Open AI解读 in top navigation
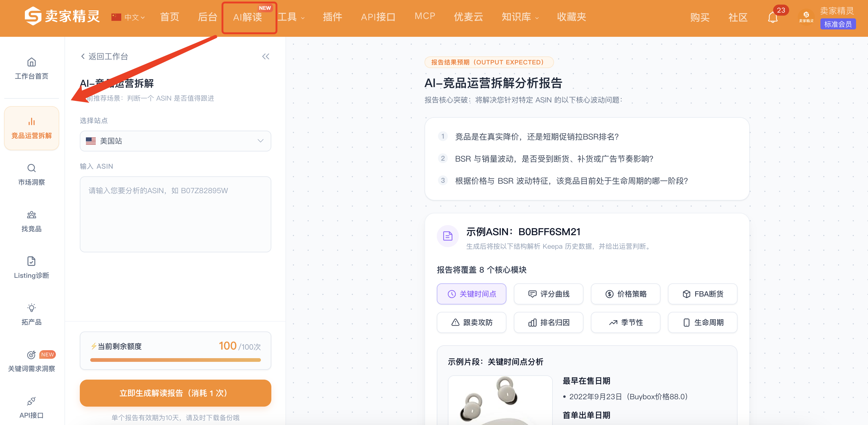868x425 pixels. click(x=248, y=17)
